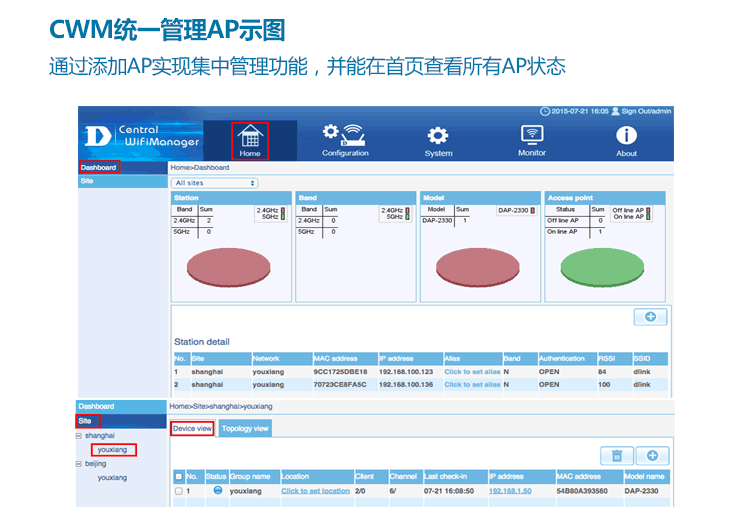Click the plus button above Station detail

pyautogui.click(x=650, y=317)
